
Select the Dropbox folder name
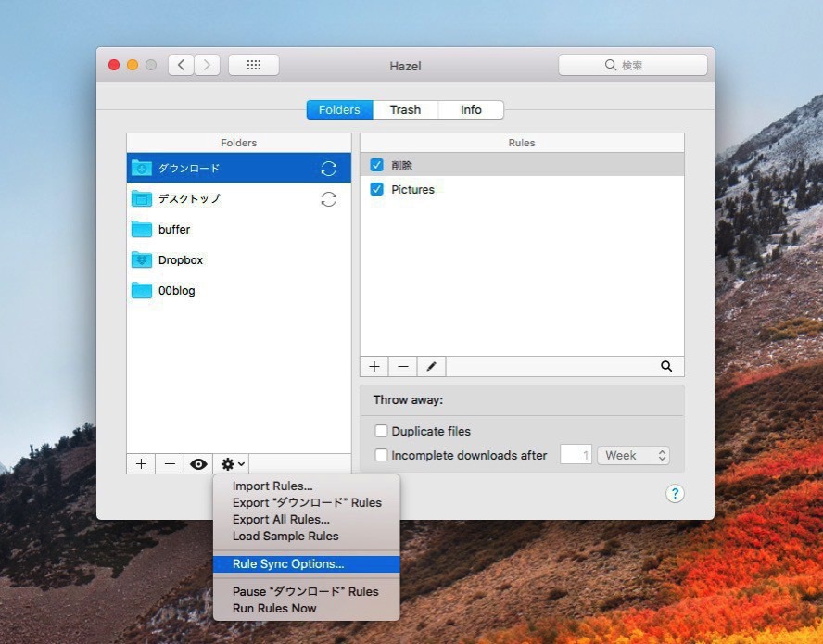coord(181,259)
